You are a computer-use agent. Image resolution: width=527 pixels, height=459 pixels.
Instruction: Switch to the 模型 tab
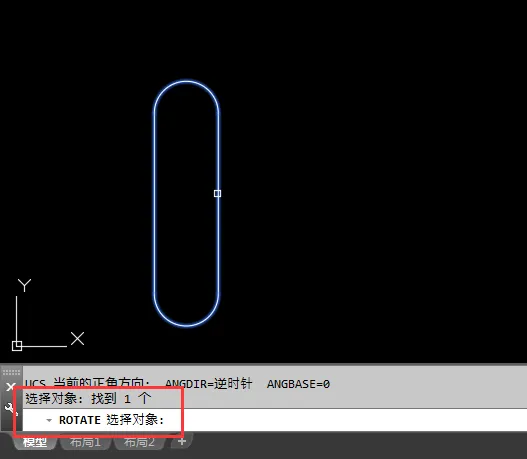[35, 442]
